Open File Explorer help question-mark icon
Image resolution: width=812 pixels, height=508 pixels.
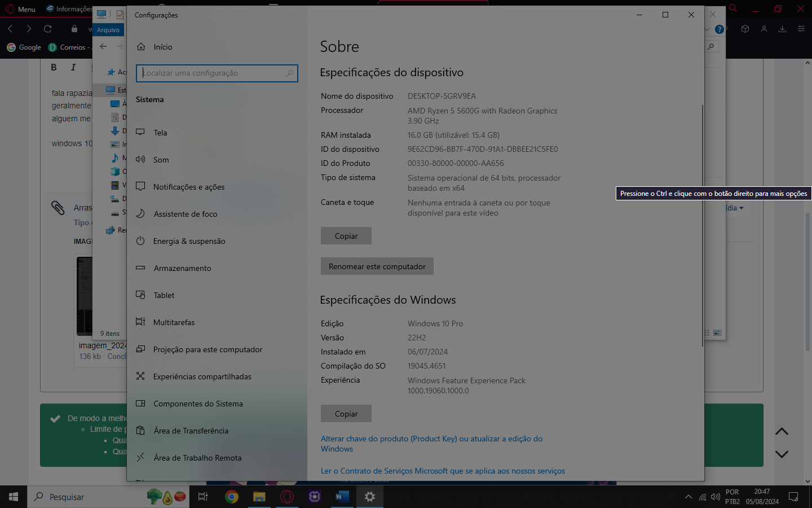tap(720, 29)
